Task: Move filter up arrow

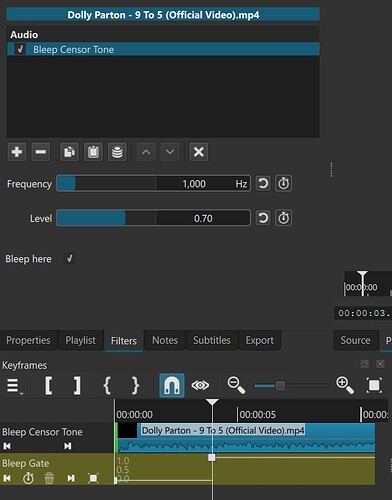Action: [x=146, y=152]
